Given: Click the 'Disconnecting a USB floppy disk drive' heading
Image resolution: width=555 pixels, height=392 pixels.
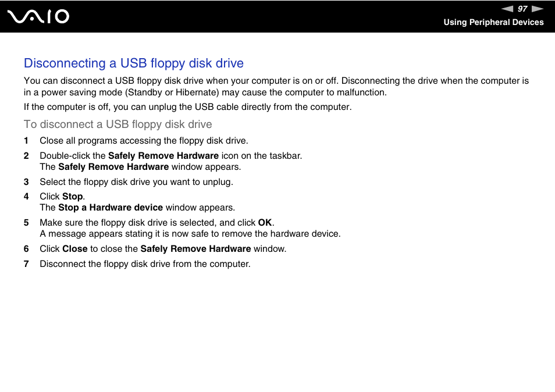Looking at the screenshot, I should pyautogui.click(x=134, y=63).
